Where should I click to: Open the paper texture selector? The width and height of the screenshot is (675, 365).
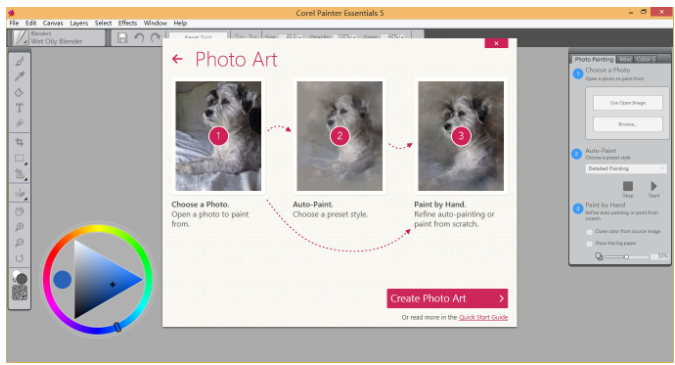20,293
